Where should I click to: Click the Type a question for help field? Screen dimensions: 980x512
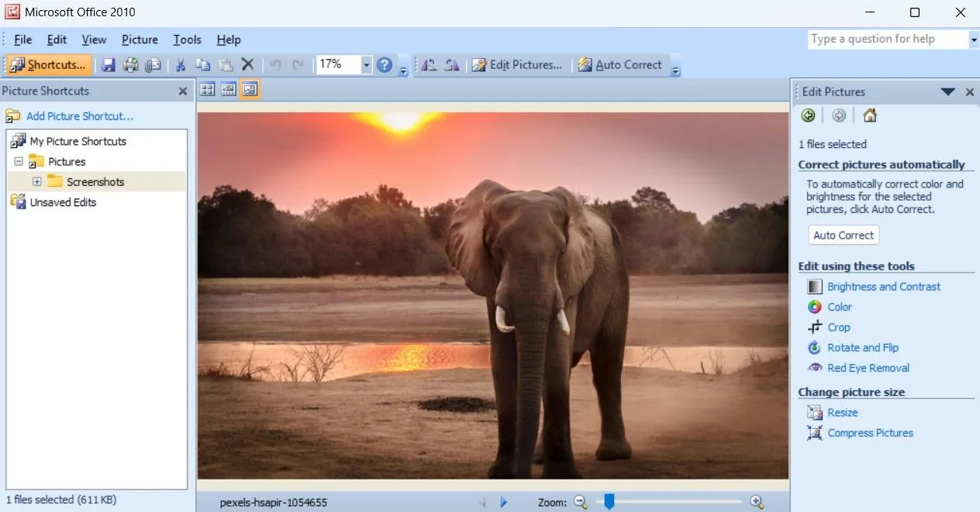click(x=884, y=39)
